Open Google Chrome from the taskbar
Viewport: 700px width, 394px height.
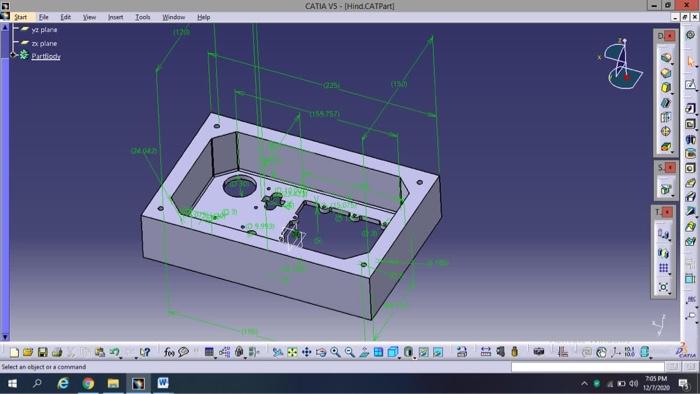tap(88, 383)
